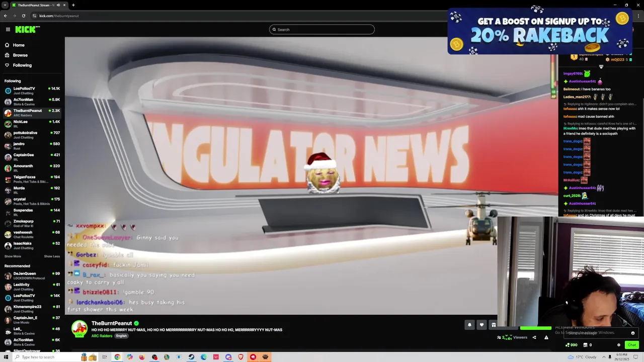Open the tab search dropdown arrow
This screenshot has width=644, height=362.
click(x=5, y=5)
